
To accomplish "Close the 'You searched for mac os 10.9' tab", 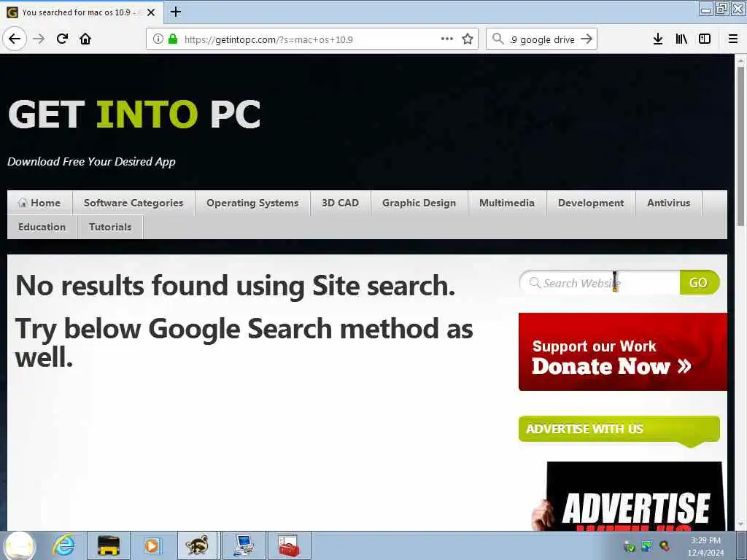I will (x=151, y=12).
